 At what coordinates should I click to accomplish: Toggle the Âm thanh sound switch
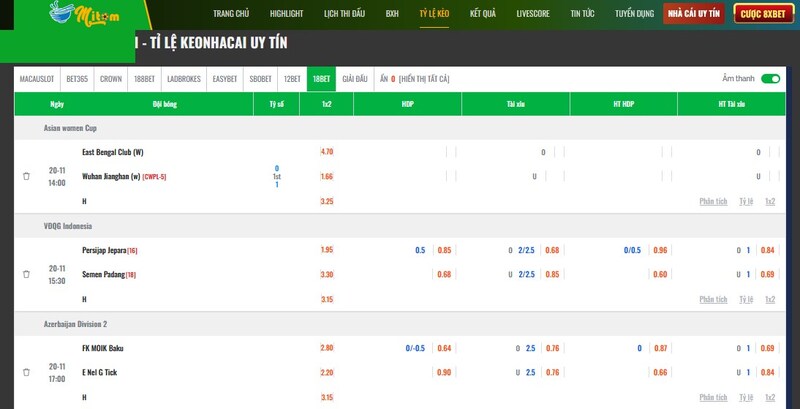(769, 78)
